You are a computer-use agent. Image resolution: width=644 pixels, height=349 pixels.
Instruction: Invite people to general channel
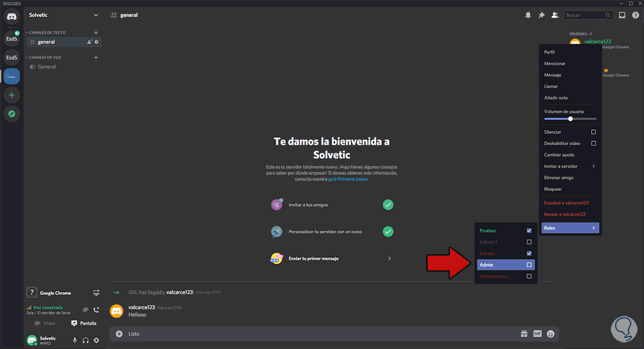(89, 42)
